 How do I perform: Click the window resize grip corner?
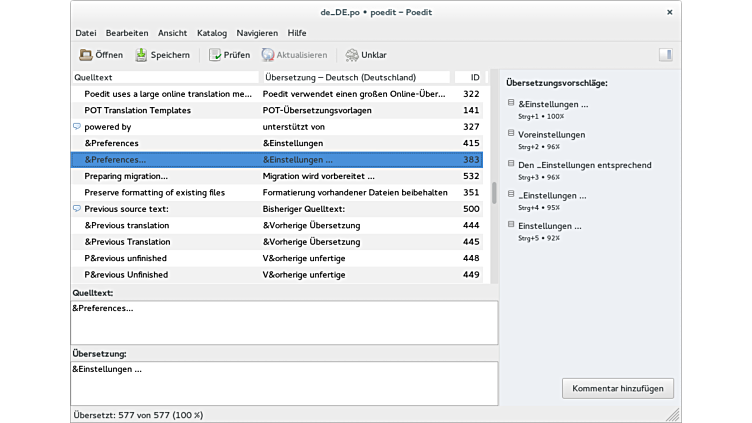click(x=673, y=414)
